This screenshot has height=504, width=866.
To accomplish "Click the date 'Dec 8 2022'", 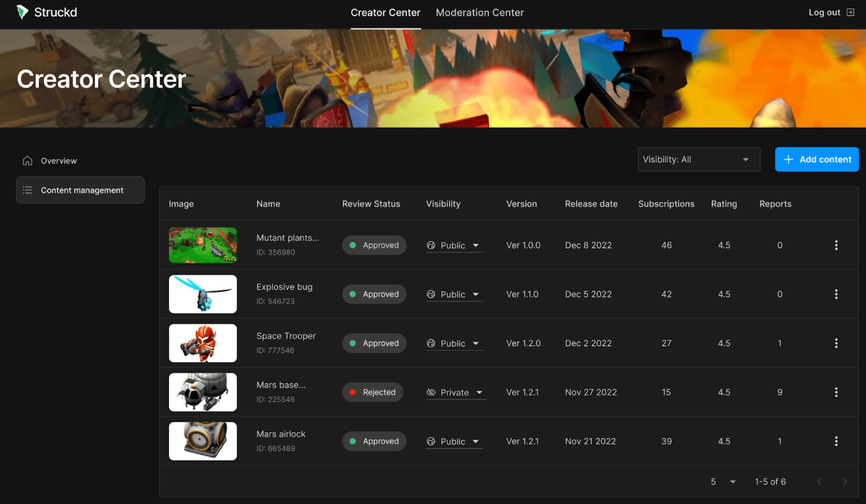I will click(x=588, y=245).
